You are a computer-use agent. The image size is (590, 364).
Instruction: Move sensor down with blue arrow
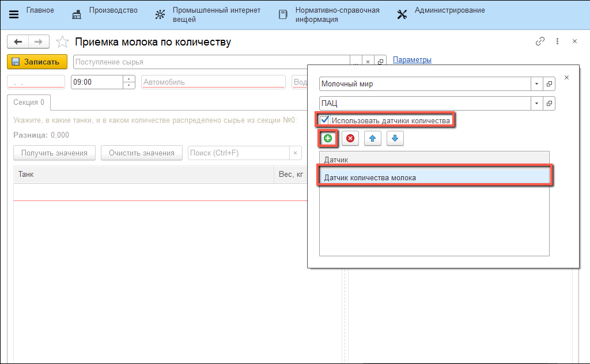tap(395, 139)
